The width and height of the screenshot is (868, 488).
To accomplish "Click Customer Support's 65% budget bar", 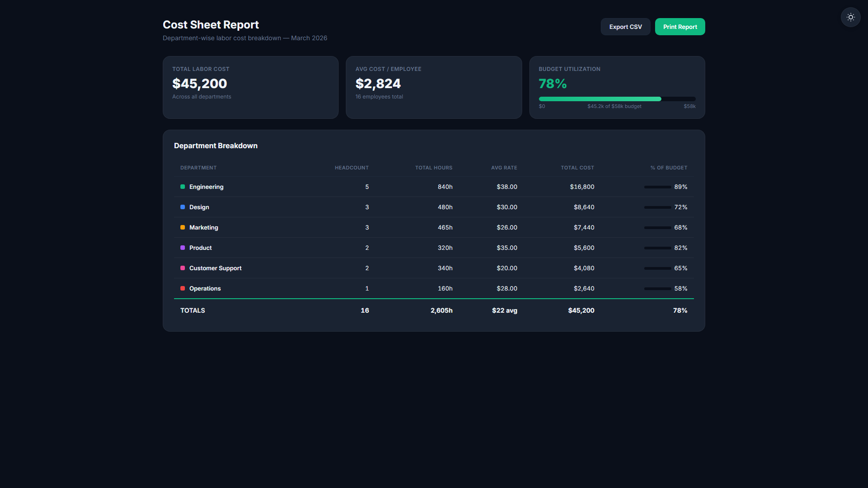I will (657, 268).
